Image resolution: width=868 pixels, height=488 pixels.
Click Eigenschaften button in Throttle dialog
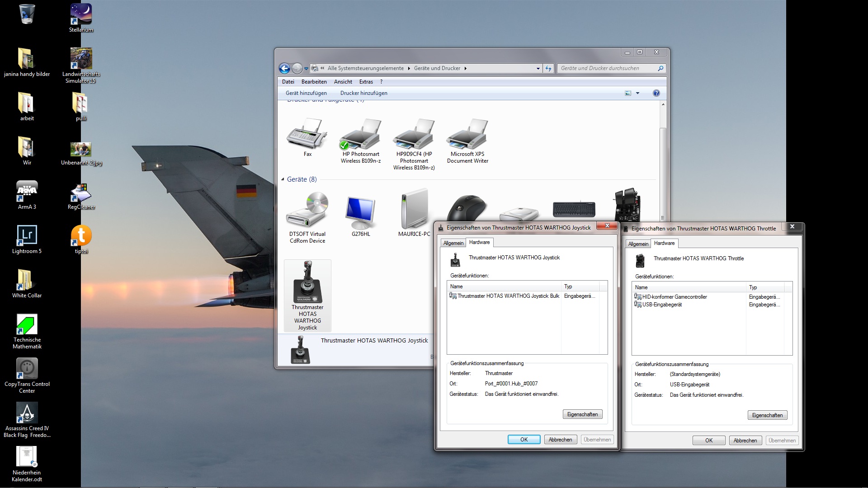[768, 415]
